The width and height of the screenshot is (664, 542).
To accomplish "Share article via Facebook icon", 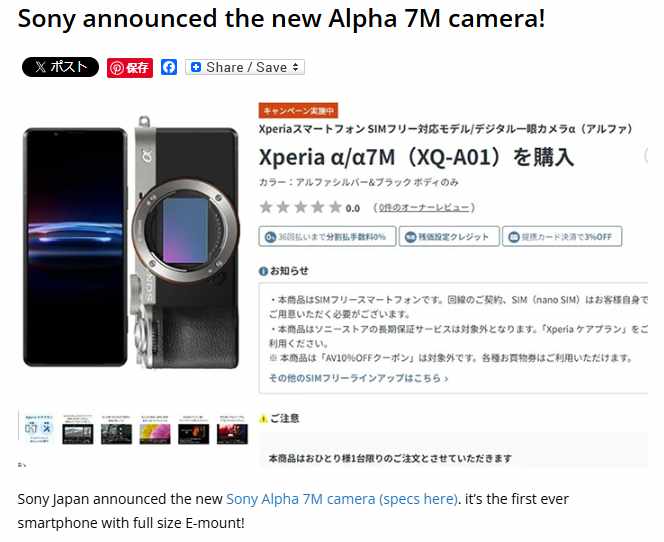I will [x=169, y=67].
